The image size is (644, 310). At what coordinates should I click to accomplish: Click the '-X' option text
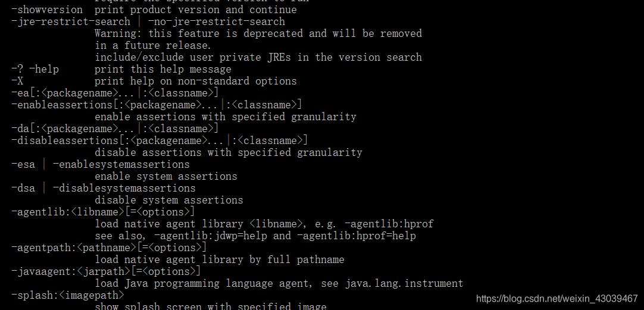[x=17, y=81]
